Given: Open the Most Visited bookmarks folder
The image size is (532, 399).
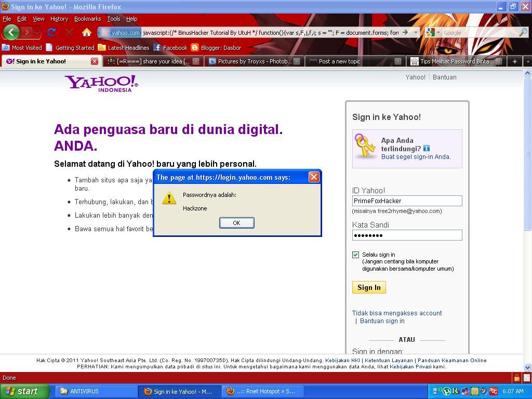Looking at the screenshot, I should pyautogui.click(x=22, y=47).
